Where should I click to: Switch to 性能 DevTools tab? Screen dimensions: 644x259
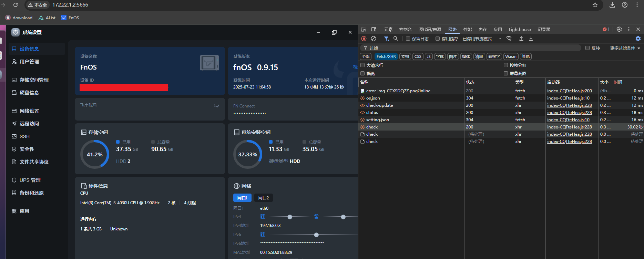(468, 29)
